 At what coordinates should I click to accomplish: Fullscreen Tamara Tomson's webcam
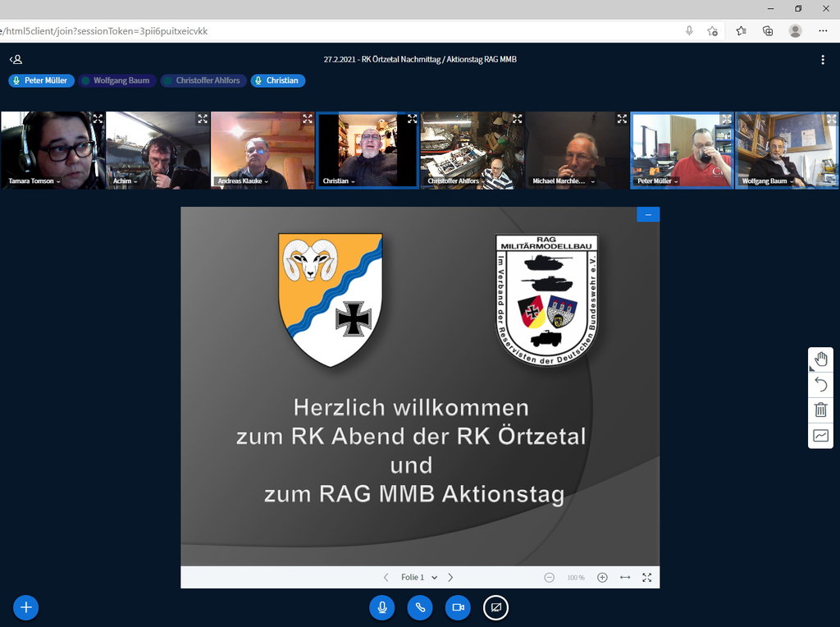click(98, 119)
